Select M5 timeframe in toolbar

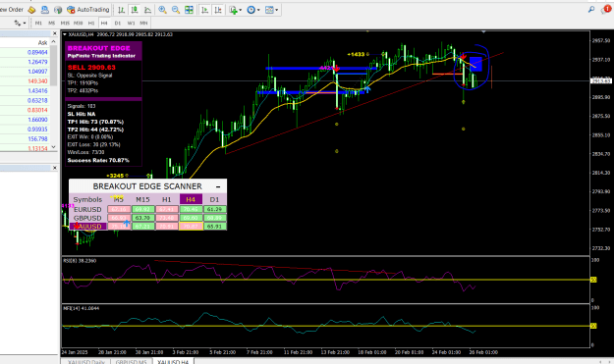(x=52, y=24)
